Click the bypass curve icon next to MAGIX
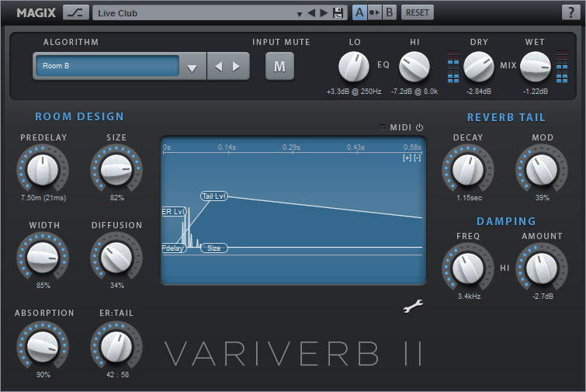 tap(76, 12)
